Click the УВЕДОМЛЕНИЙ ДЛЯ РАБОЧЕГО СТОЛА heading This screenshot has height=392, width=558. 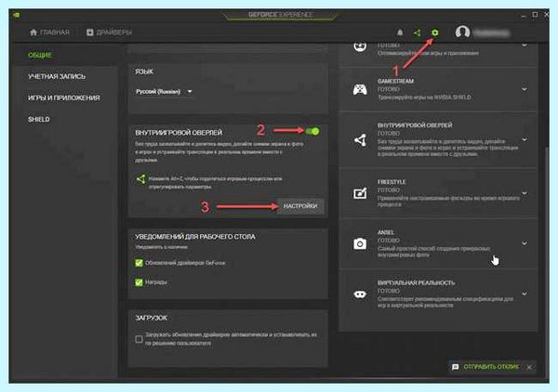195,237
